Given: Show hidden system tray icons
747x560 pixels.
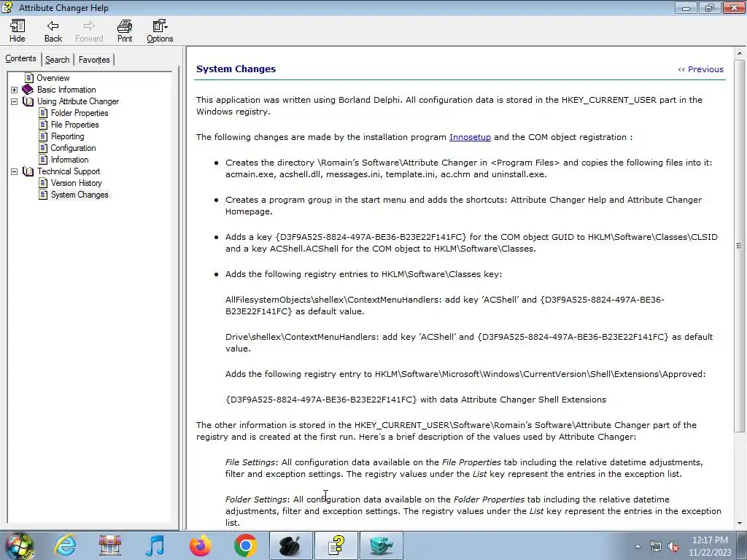Looking at the screenshot, I should point(638,546).
